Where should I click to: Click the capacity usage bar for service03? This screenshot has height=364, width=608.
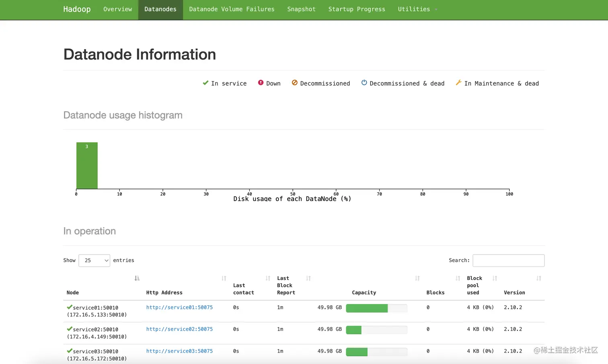(x=376, y=352)
